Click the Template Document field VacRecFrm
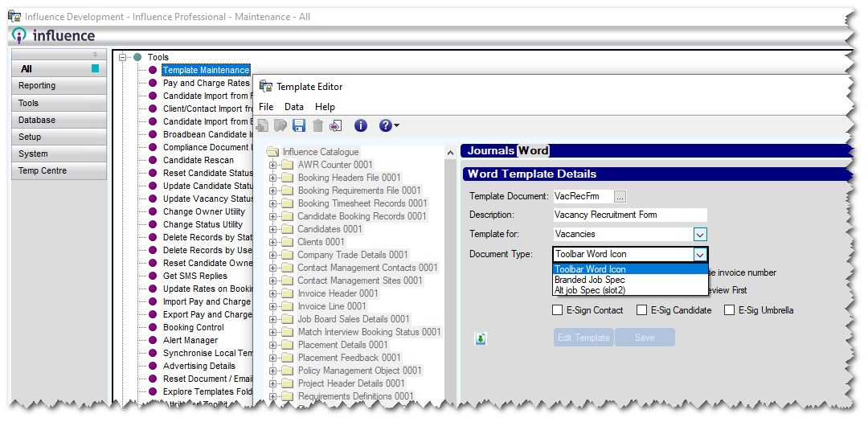Viewport: 868px width, 422px height. (583, 196)
